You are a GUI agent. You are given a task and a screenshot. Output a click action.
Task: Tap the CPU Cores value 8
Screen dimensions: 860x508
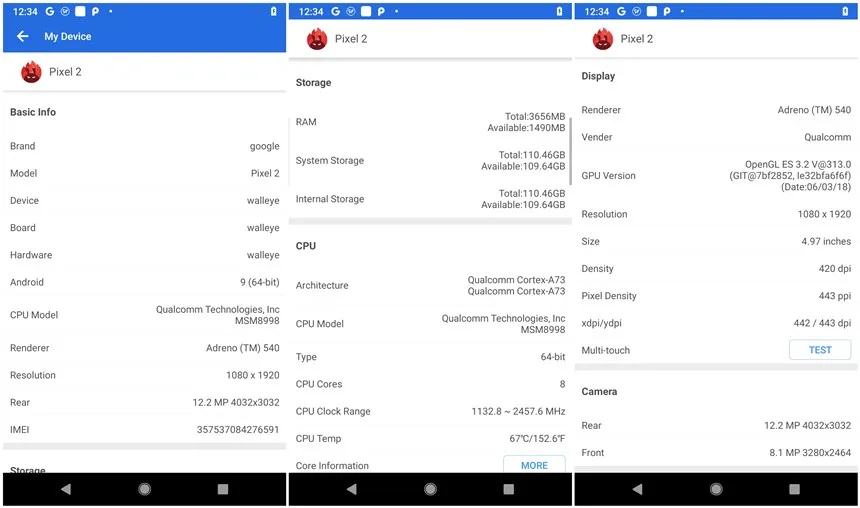(x=562, y=384)
